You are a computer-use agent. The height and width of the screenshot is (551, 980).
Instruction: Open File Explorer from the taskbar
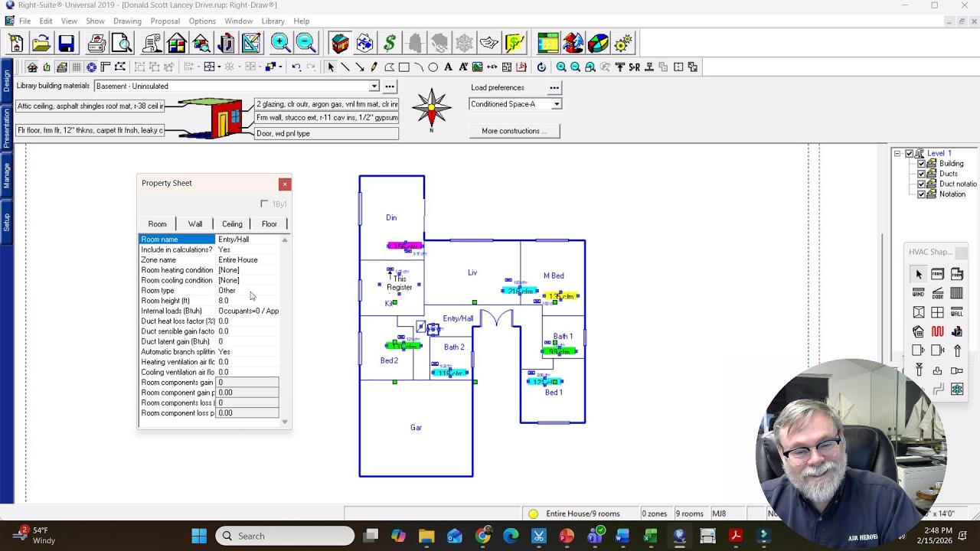point(426,536)
